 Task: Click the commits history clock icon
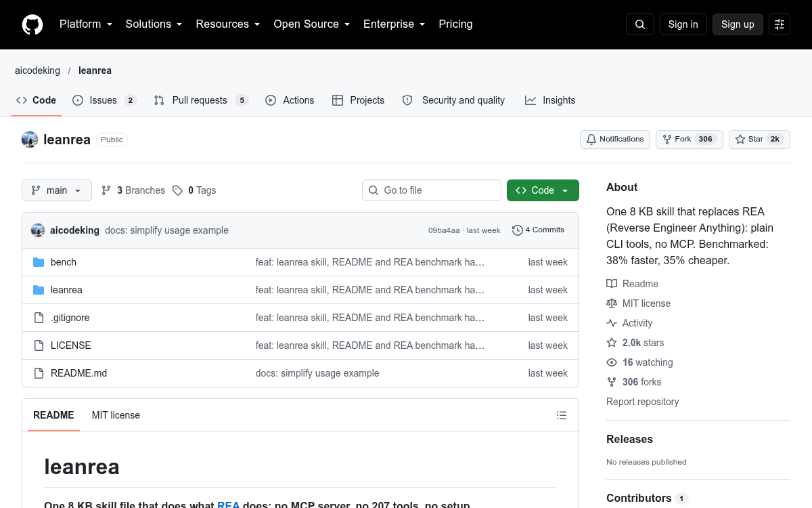click(518, 230)
